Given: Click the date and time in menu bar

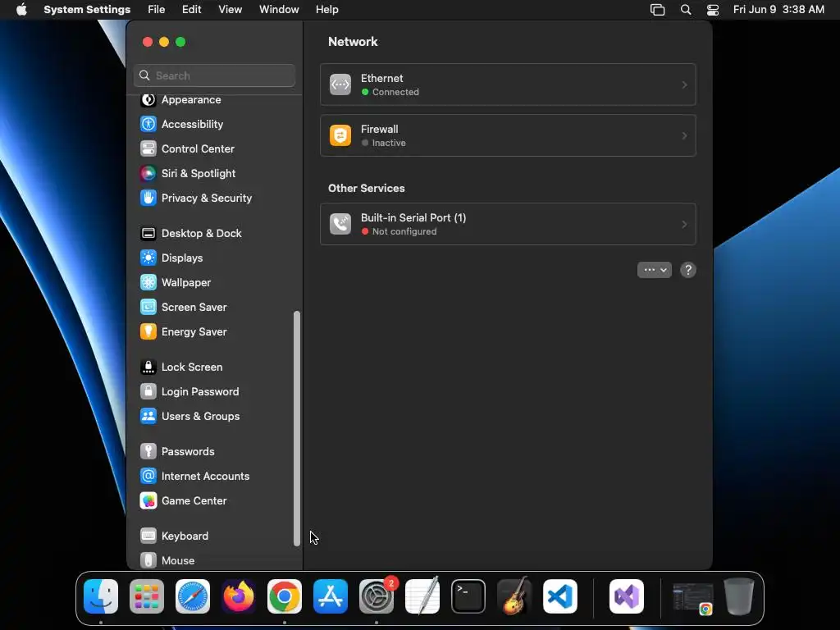Looking at the screenshot, I should pos(778,10).
